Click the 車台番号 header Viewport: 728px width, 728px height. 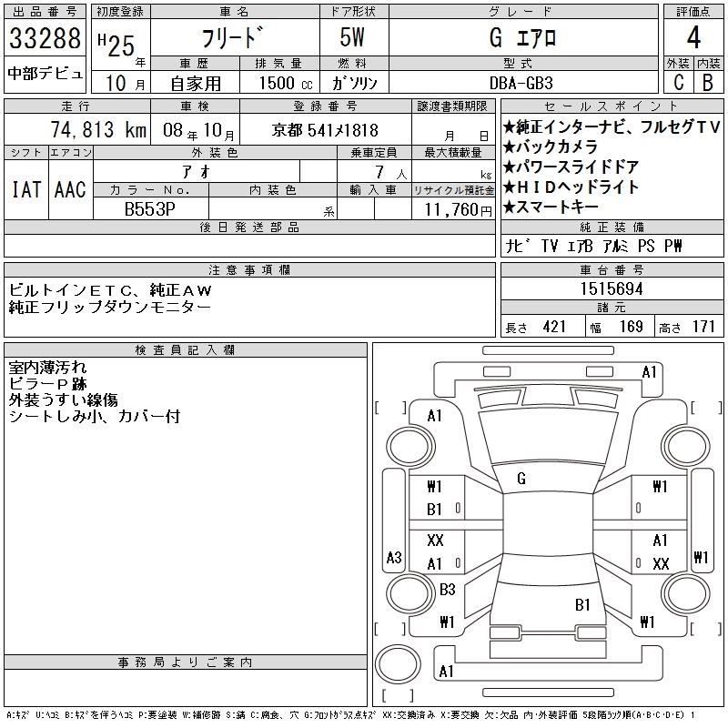[612, 269]
